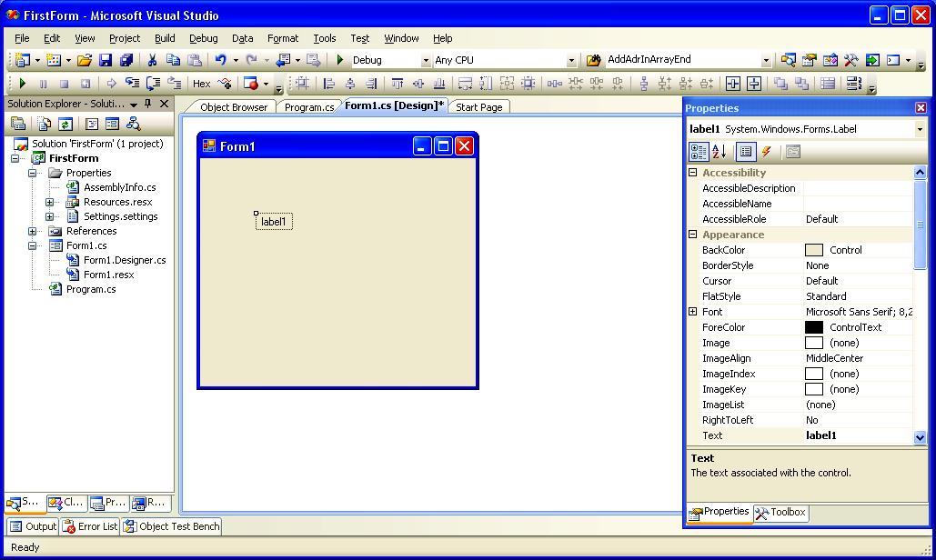Image resolution: width=936 pixels, height=560 pixels.
Task: Expand the Font property
Action: pyautogui.click(x=693, y=311)
